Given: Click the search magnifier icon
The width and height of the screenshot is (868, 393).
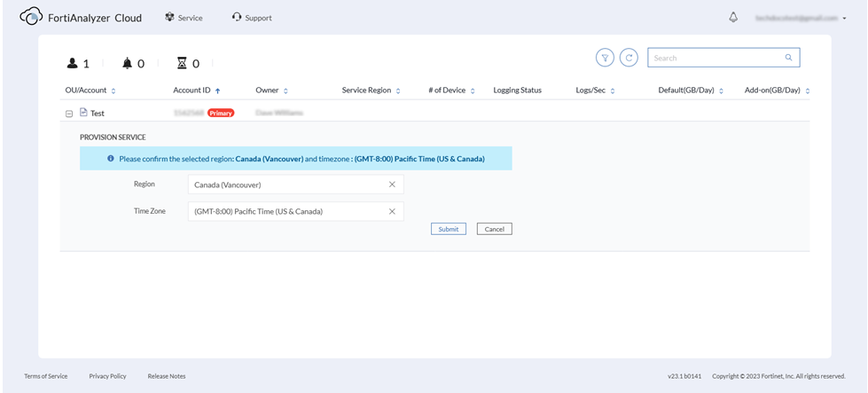Looking at the screenshot, I should coord(788,58).
